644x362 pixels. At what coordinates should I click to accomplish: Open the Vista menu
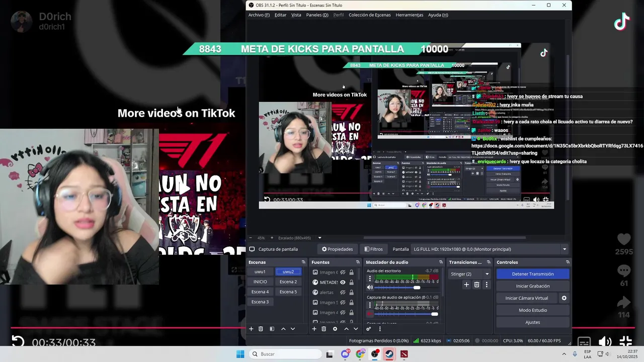[x=296, y=15]
